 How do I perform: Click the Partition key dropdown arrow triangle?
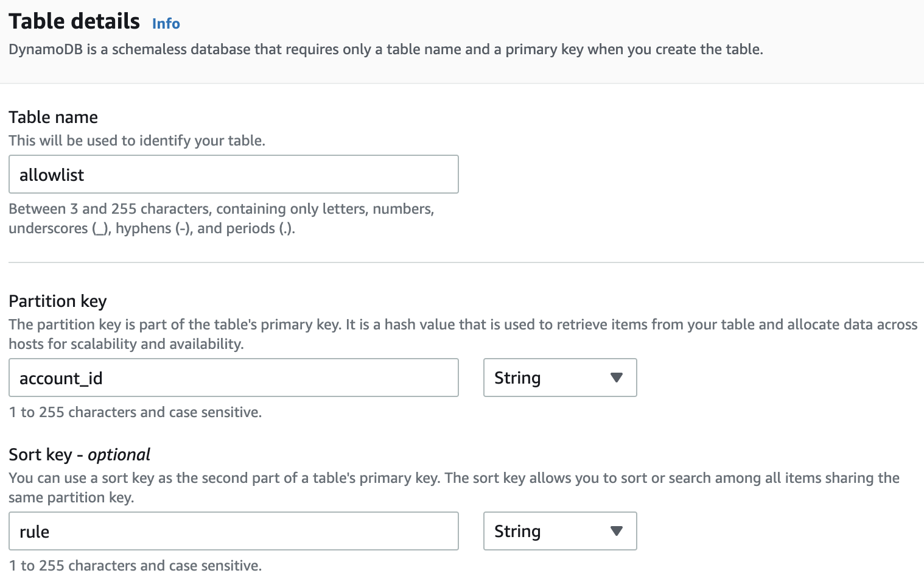[616, 378]
